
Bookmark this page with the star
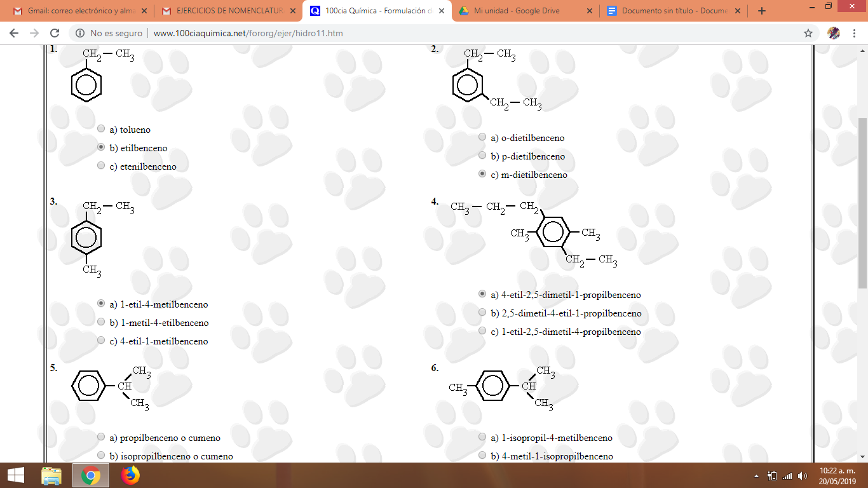[x=808, y=33]
